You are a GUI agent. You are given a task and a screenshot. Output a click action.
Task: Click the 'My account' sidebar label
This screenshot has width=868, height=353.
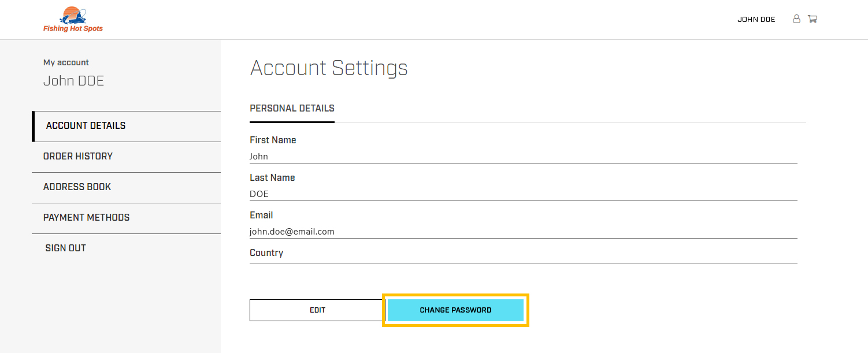pyautogui.click(x=66, y=62)
